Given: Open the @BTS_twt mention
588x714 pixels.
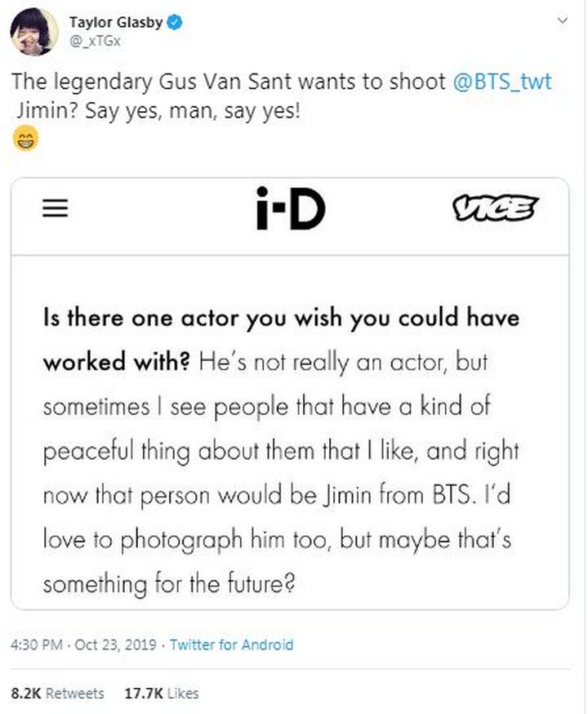Looking at the screenshot, I should click(x=501, y=84).
